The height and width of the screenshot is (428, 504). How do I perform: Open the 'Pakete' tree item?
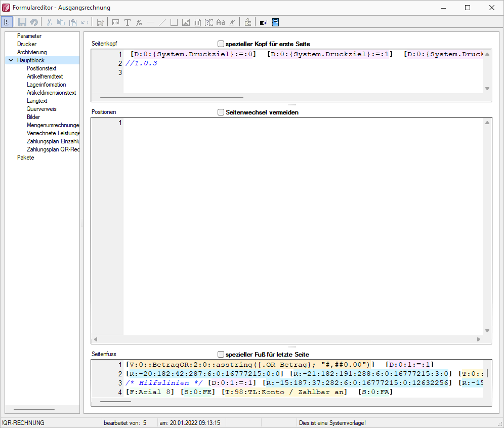[26, 158]
